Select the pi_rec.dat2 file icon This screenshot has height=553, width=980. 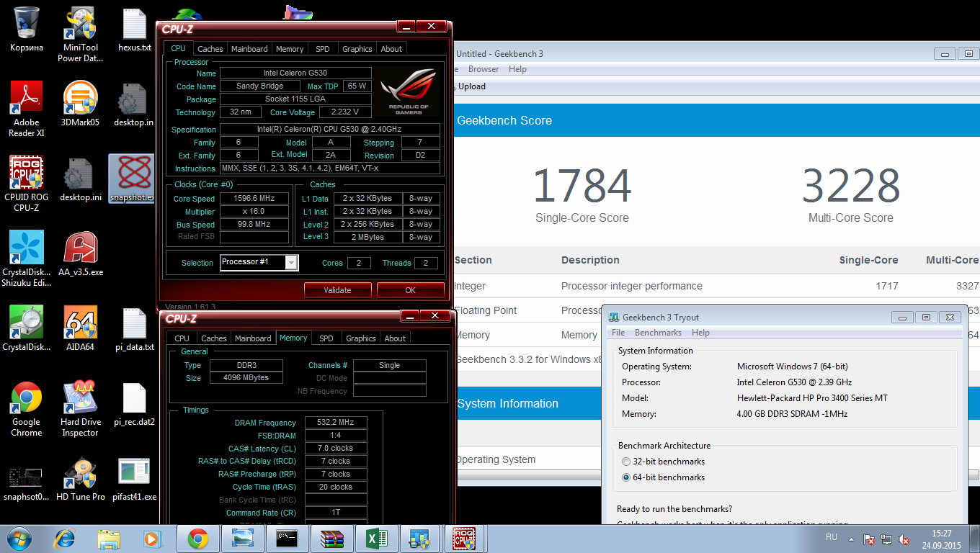(135, 404)
